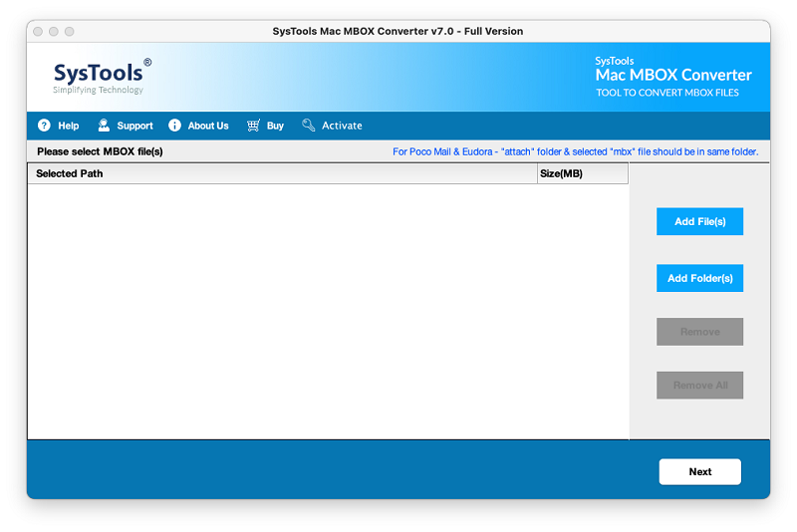This screenshot has width=797, height=532.
Task: Click the Activate key icon
Action: click(x=308, y=126)
